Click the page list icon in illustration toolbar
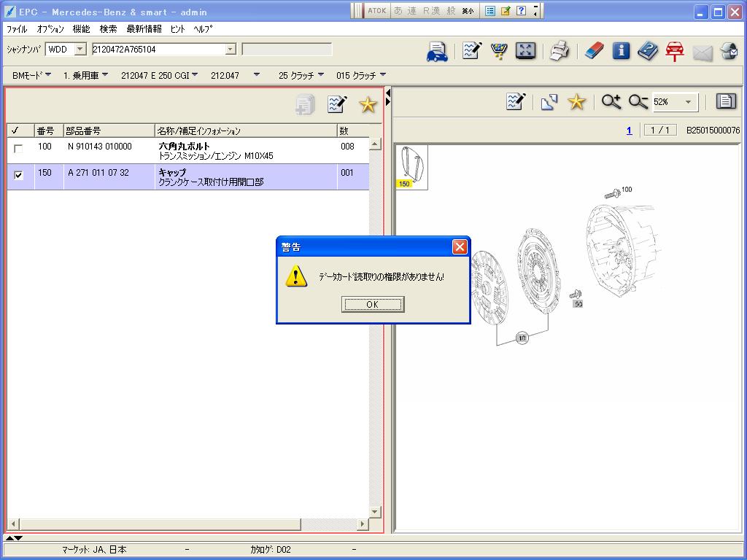The width and height of the screenshot is (747, 560). [x=726, y=101]
